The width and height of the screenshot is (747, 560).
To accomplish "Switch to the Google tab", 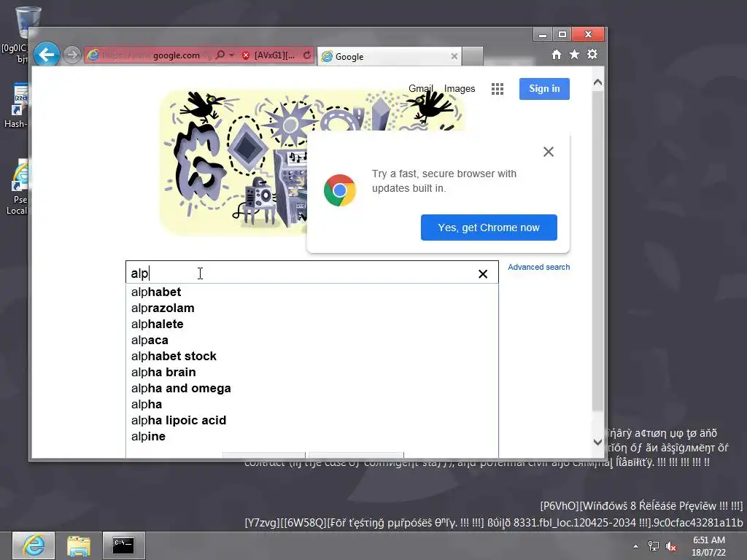I will coord(388,56).
